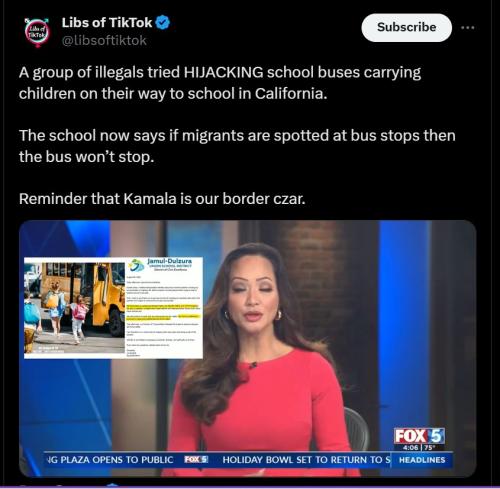
Task: Visit the @libsoftiktok handle link
Action: 104,40
